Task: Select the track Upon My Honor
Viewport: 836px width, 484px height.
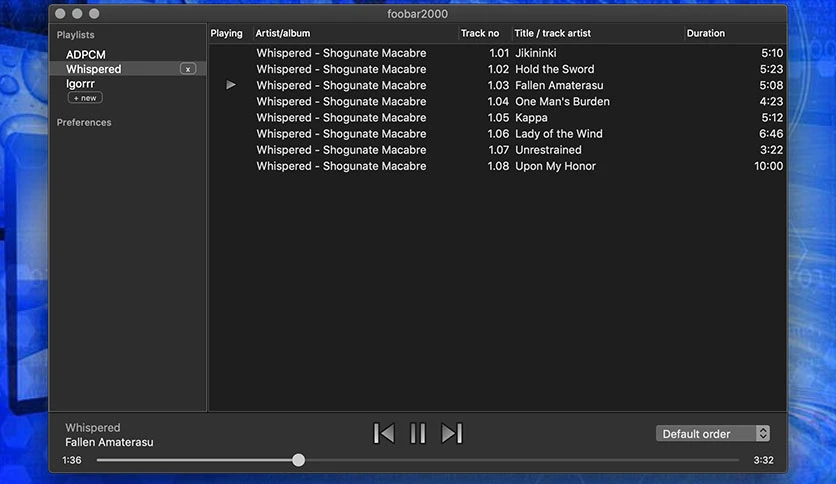Action: (556, 166)
